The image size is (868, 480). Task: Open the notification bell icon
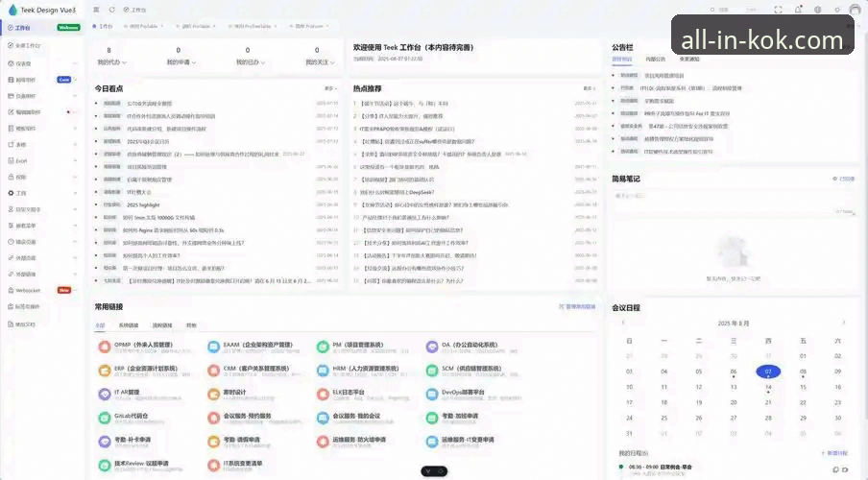point(798,10)
